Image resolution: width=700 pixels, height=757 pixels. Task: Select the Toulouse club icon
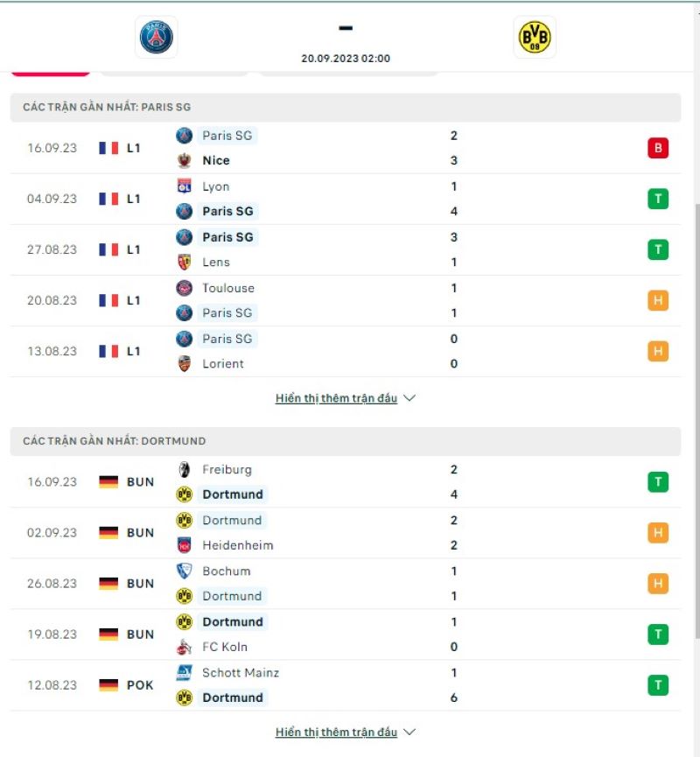coord(184,288)
